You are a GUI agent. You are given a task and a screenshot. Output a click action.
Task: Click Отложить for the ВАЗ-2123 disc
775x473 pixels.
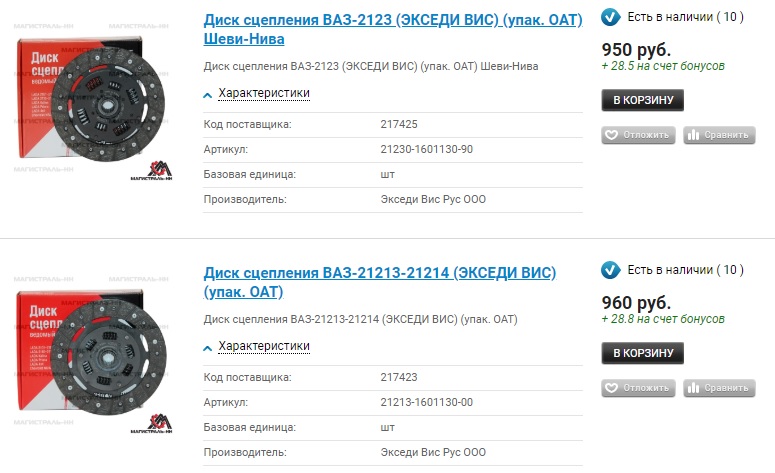(638, 135)
